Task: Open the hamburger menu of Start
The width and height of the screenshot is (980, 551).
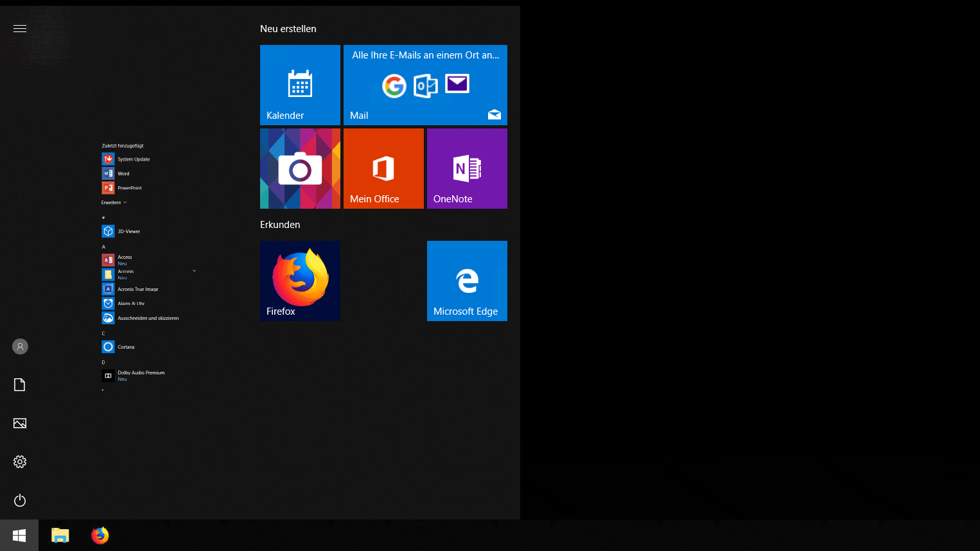Action: click(20, 28)
